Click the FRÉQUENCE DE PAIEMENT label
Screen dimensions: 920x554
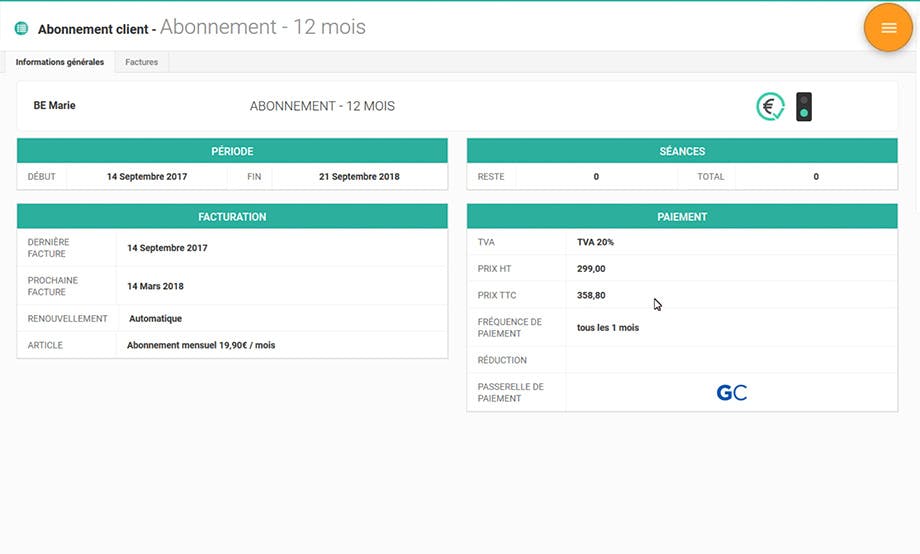point(510,327)
